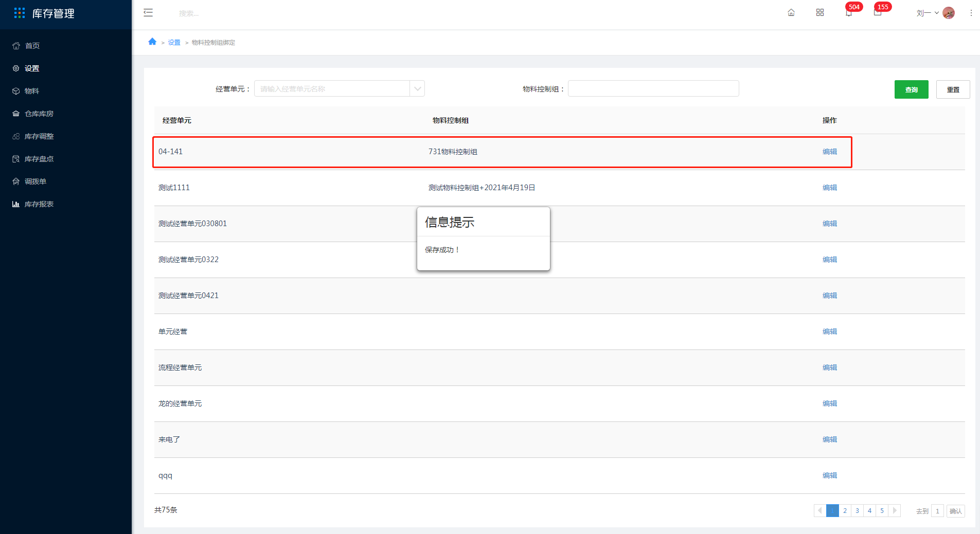Click the blue home icon in the breadcrumb

[152, 42]
